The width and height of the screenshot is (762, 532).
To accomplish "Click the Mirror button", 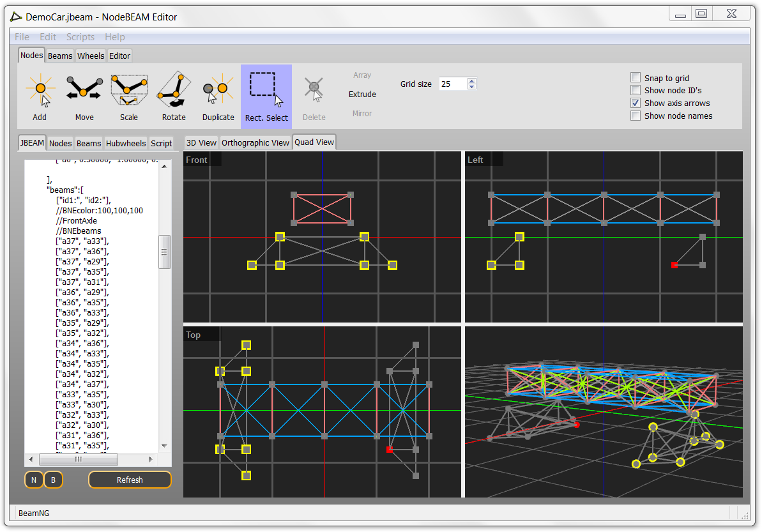I will (x=362, y=113).
